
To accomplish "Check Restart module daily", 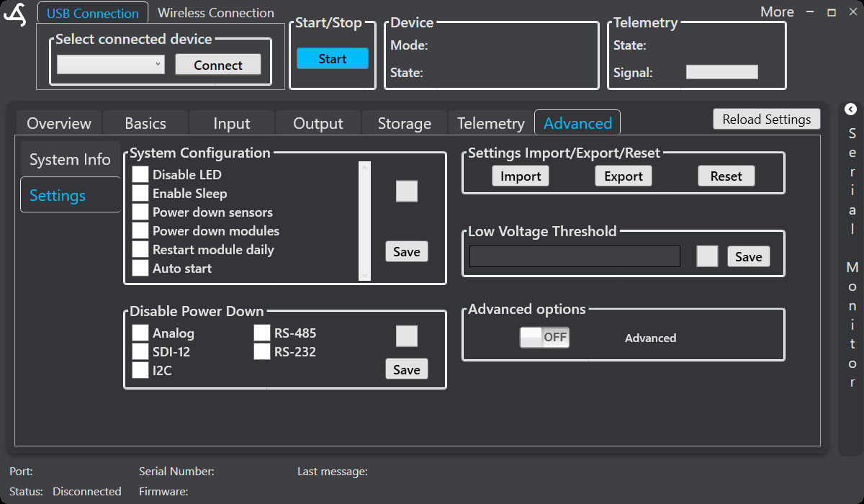I will tap(140, 250).
